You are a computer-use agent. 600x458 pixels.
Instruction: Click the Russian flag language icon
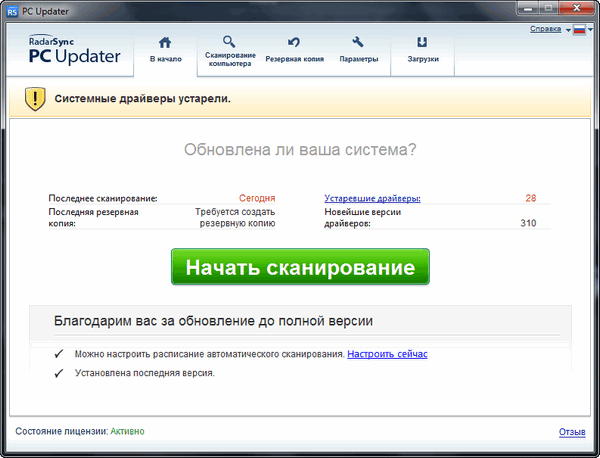point(579,30)
